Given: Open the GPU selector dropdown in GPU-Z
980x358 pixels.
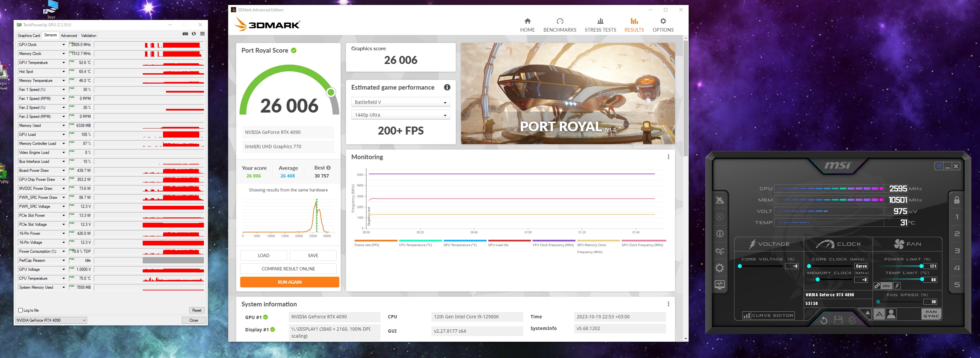Looking at the screenshot, I should coord(51,320).
